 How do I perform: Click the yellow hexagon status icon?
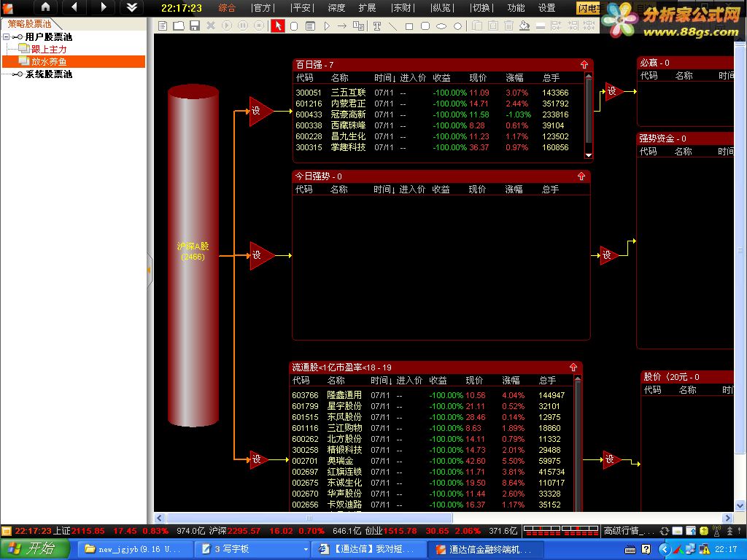click(x=704, y=531)
